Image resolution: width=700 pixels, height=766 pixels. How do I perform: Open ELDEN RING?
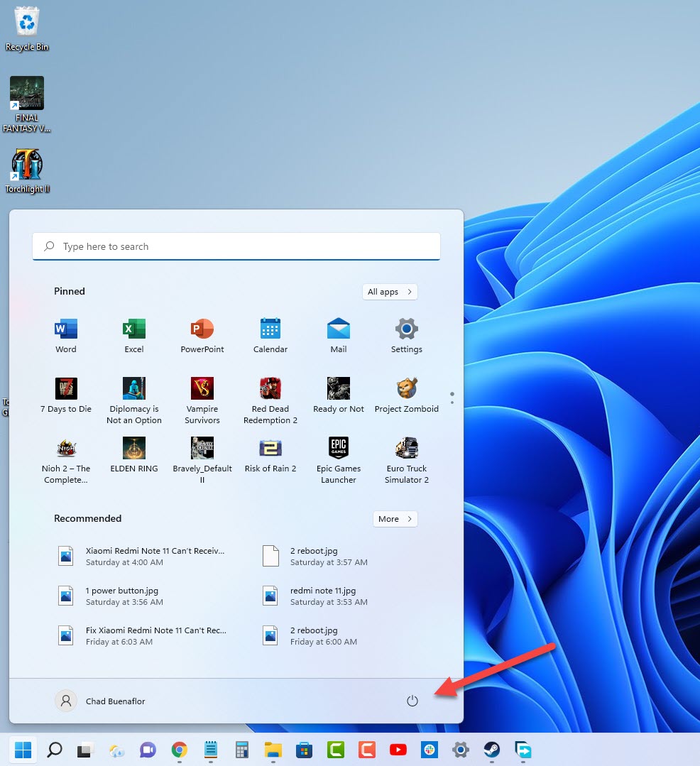pos(134,455)
